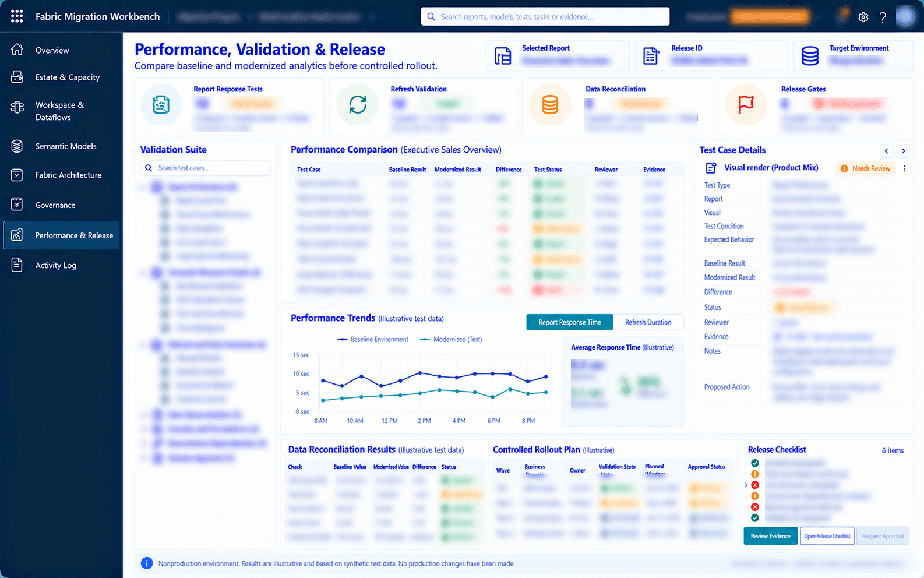924x578 pixels.
Task: Open the app launcher grid icon
Action: pyautogui.click(x=17, y=16)
